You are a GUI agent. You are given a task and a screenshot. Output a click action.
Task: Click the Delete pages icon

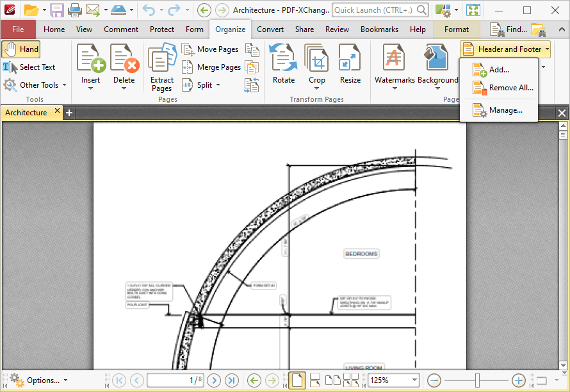pyautogui.click(x=124, y=58)
